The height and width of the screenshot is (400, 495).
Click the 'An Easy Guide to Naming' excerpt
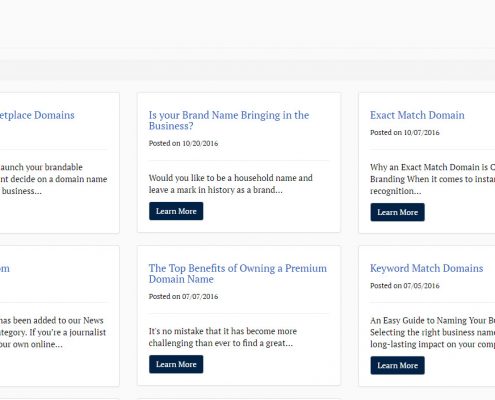[432, 332]
